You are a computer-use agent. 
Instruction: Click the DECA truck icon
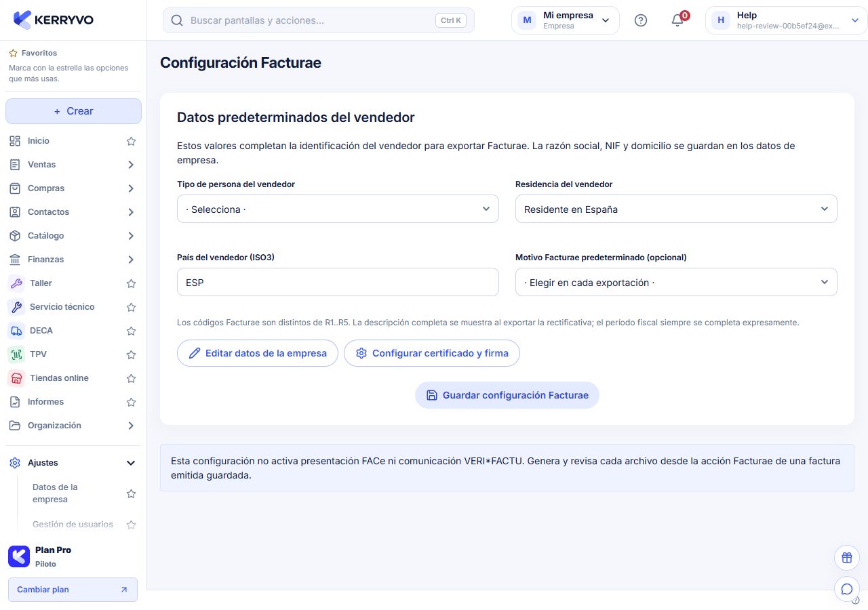[16, 331]
